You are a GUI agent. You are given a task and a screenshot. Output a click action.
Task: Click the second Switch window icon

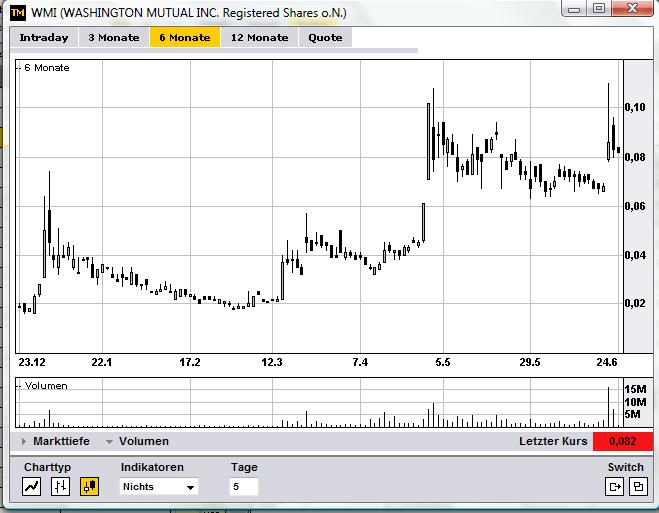click(638, 487)
